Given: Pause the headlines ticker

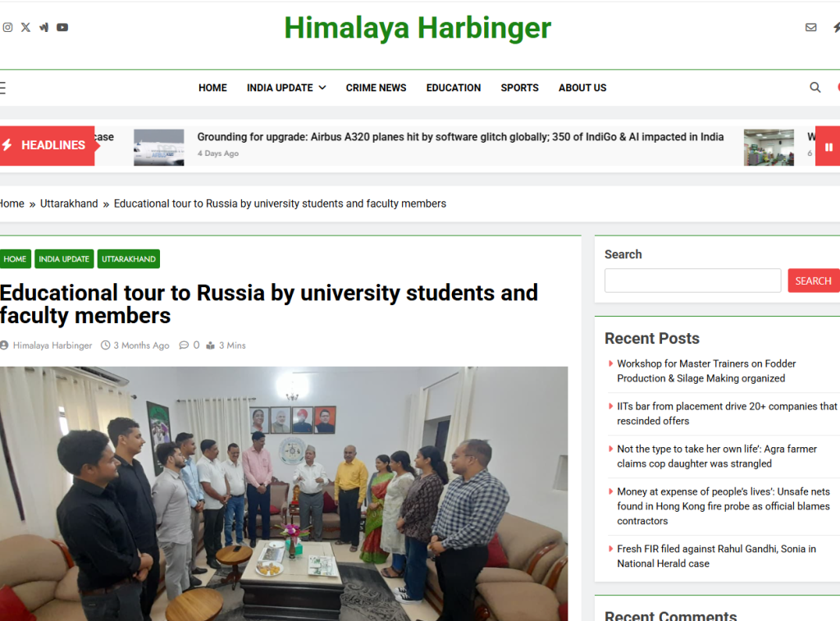Looking at the screenshot, I should click(829, 147).
